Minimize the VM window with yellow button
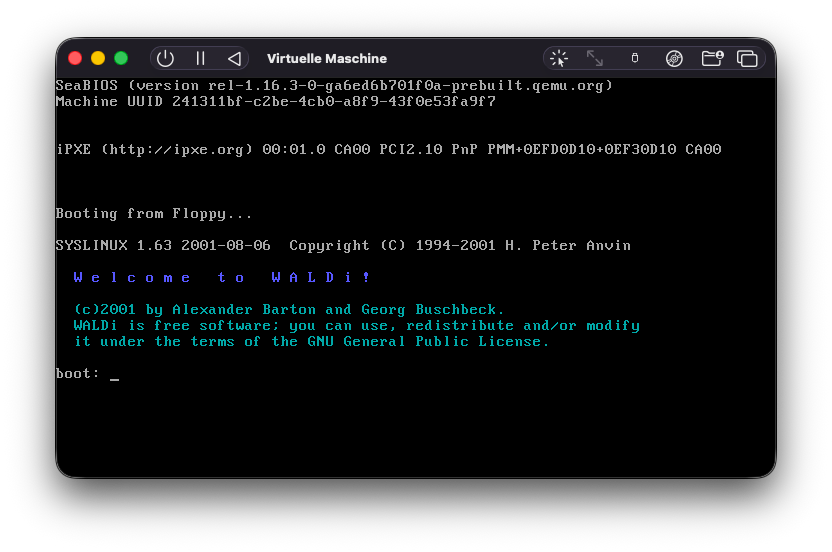This screenshot has width=832, height=552. pos(98,58)
